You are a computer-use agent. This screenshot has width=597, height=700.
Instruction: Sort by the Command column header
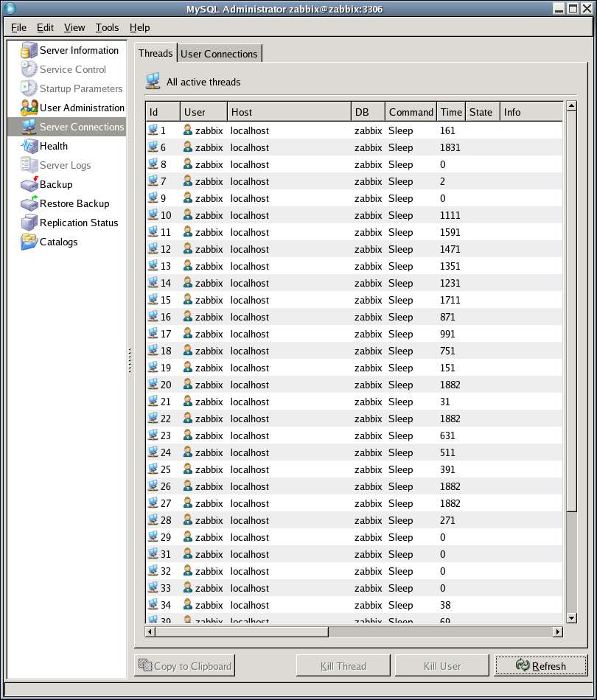411,112
